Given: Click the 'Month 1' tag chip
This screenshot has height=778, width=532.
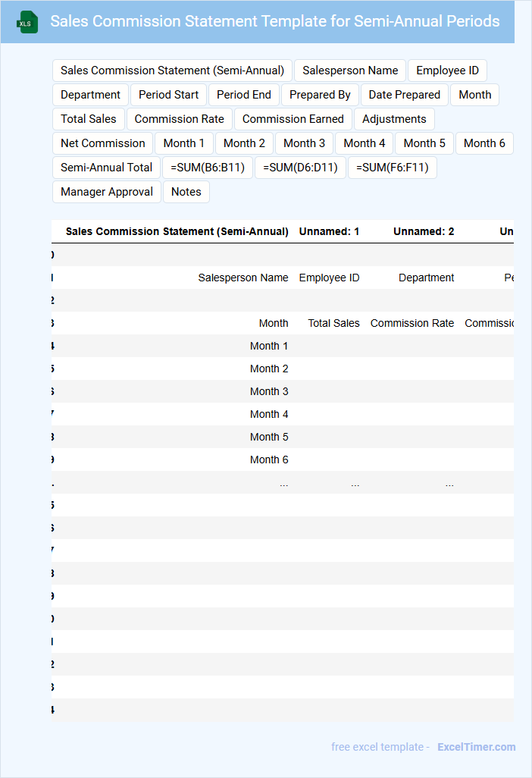Looking at the screenshot, I should (x=184, y=143).
